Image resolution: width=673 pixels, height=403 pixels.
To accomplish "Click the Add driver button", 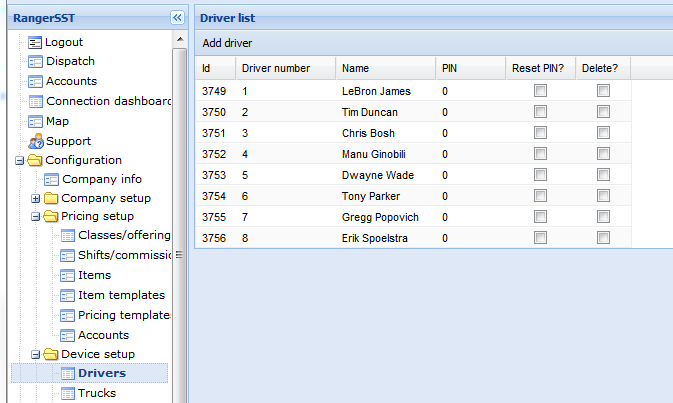I will (227, 43).
